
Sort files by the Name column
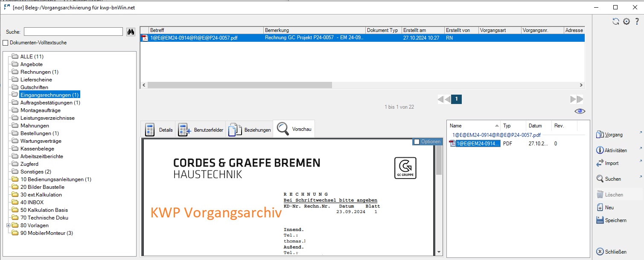pyautogui.click(x=474, y=126)
